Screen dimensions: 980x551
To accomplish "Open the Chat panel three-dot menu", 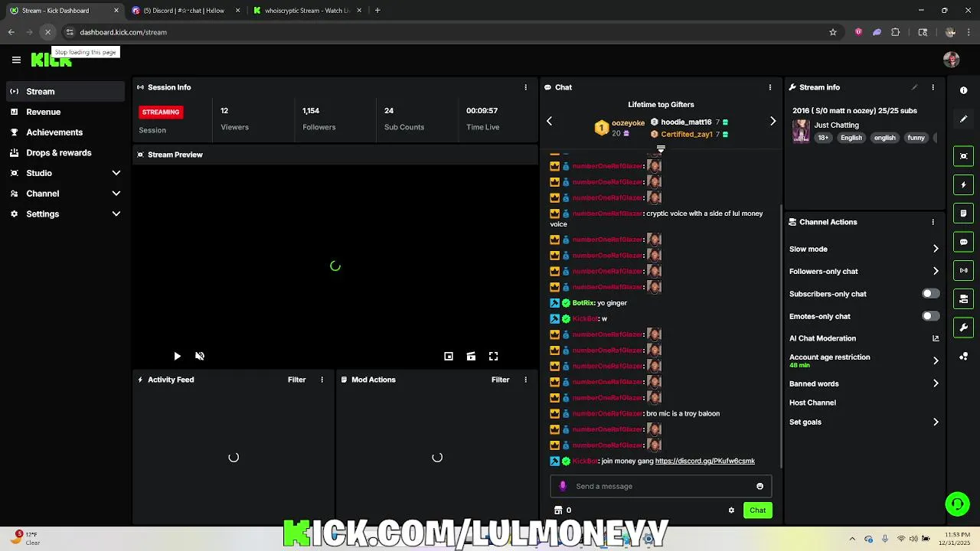I will click(769, 87).
